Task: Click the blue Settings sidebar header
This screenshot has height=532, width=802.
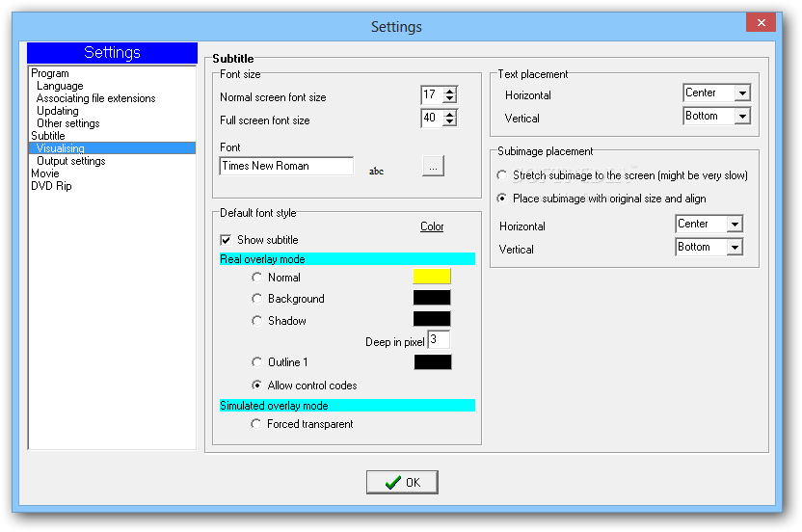Action: click(x=112, y=53)
